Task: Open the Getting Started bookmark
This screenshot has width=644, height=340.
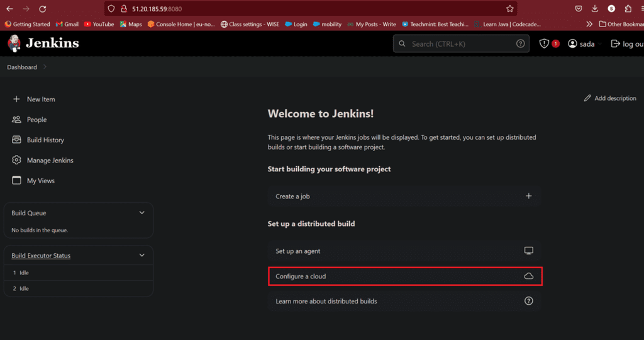Action: 27,25
